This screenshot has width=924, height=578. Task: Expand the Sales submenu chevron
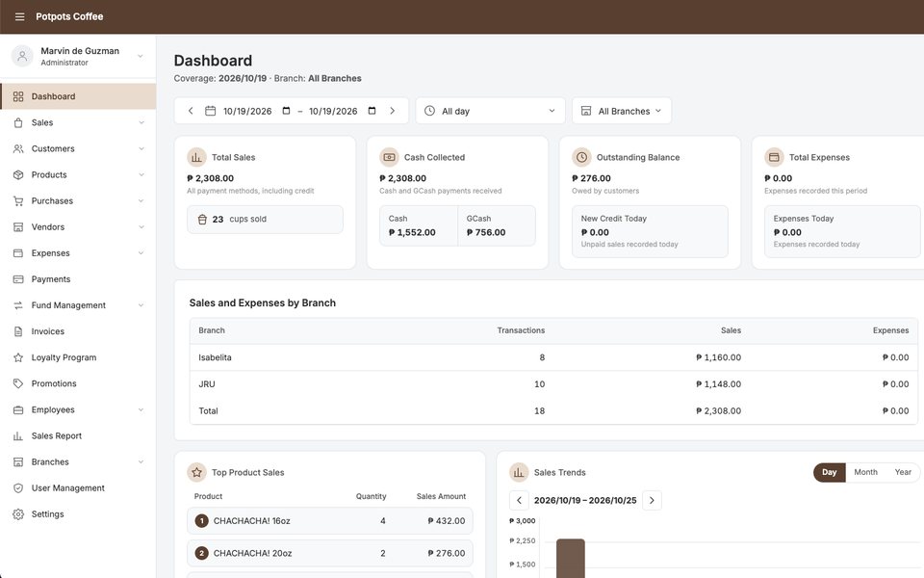coord(141,122)
